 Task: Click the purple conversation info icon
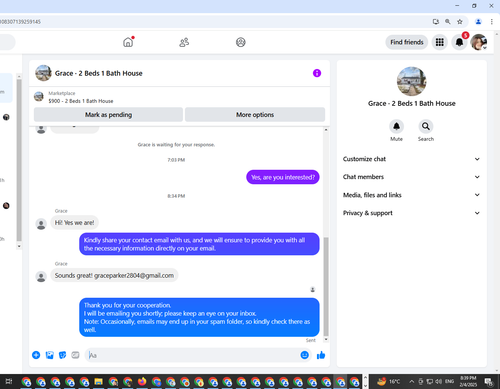coord(317,73)
